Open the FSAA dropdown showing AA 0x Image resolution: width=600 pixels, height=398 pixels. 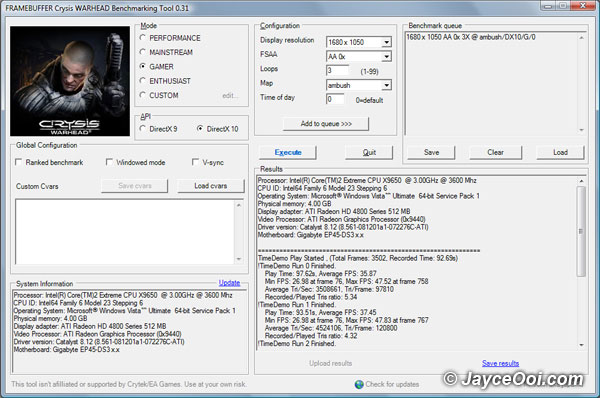[x=386, y=57]
